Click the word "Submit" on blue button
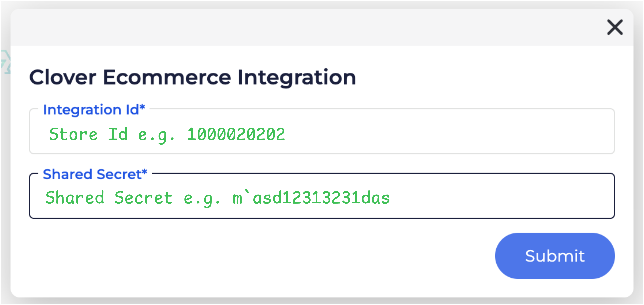The width and height of the screenshot is (644, 305). [x=554, y=256]
